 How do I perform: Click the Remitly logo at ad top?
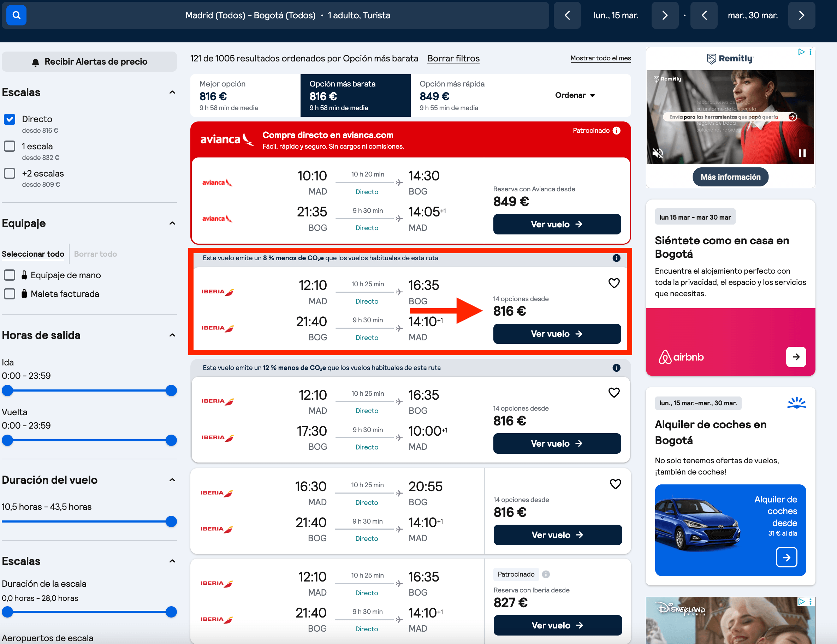click(730, 59)
